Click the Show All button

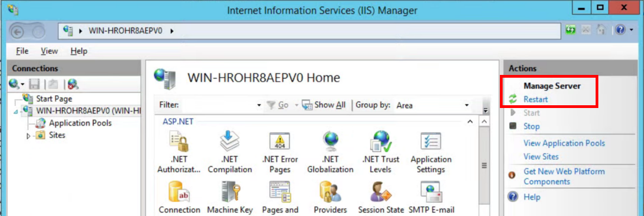click(323, 105)
